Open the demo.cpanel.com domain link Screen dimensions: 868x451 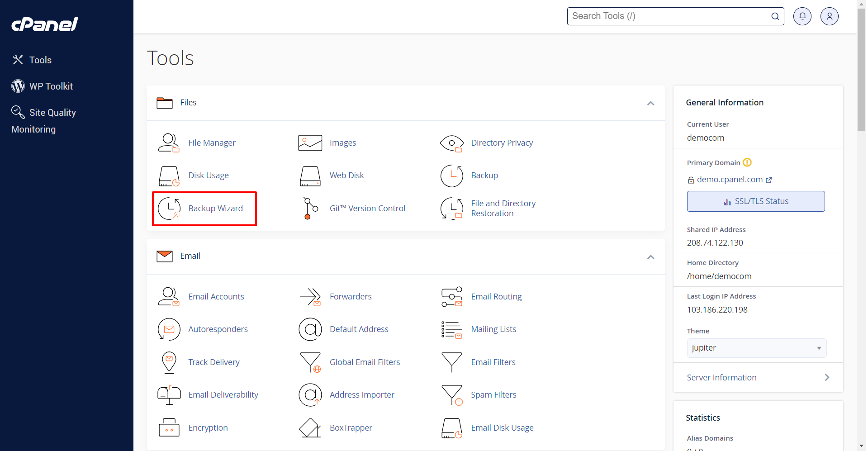click(x=730, y=180)
